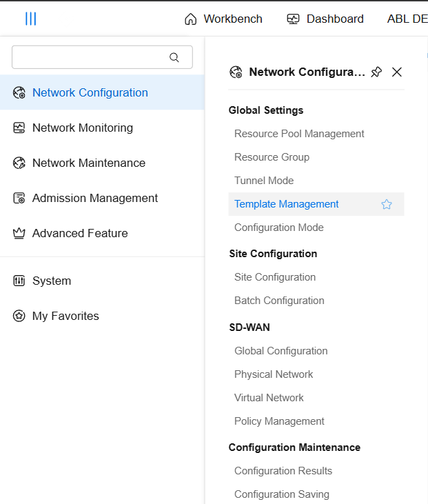
Task: Open Network Maintenance in the sidebar
Action: coord(88,163)
